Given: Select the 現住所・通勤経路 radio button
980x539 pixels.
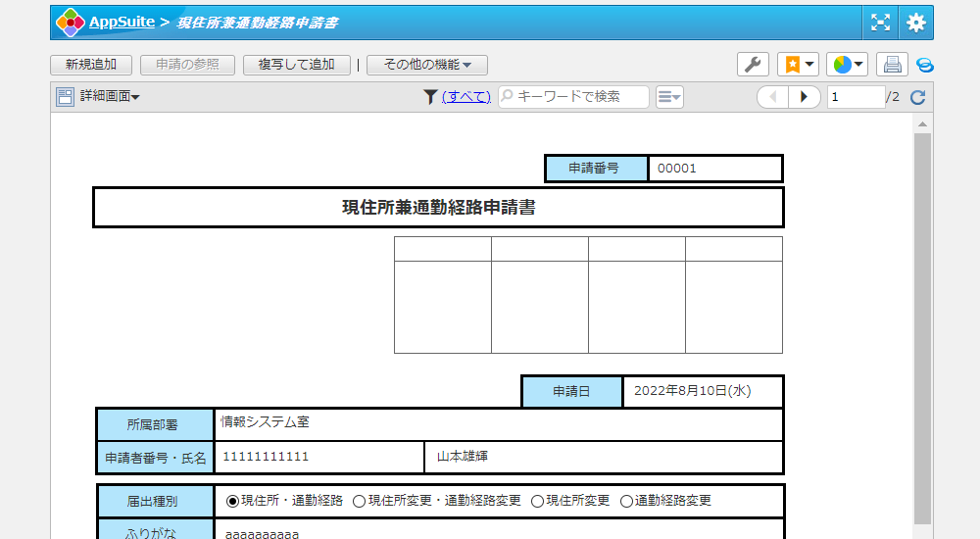Looking at the screenshot, I should pyautogui.click(x=233, y=501).
